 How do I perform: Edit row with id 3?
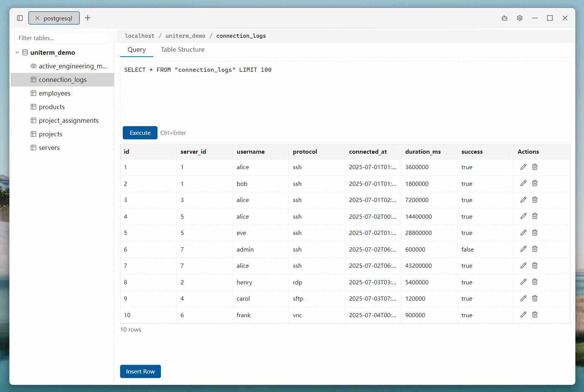[x=523, y=200]
